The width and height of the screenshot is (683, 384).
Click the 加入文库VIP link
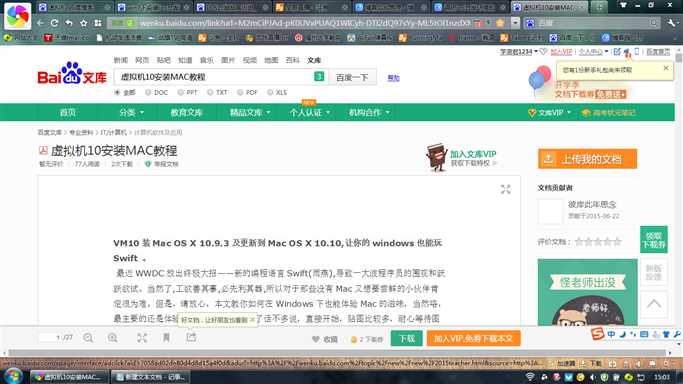[473, 154]
